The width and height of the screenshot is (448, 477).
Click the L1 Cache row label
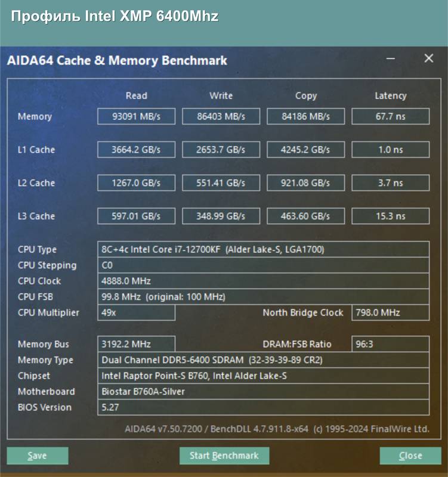tap(36, 150)
